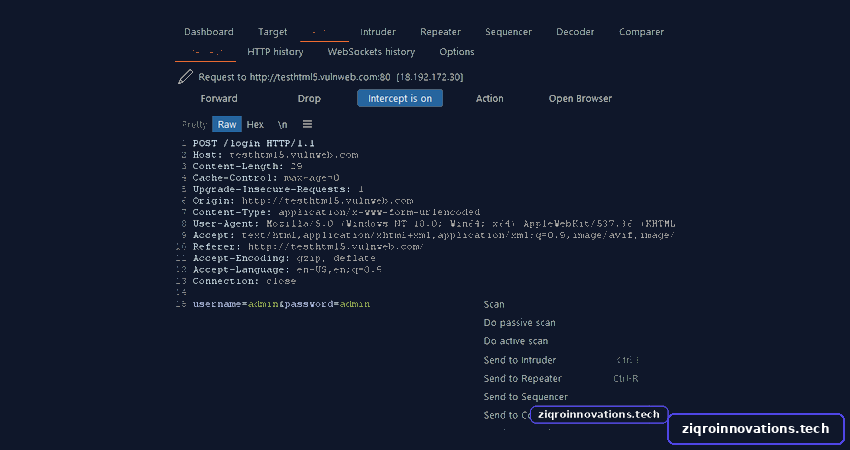Choose Send to Sequencer

526,397
